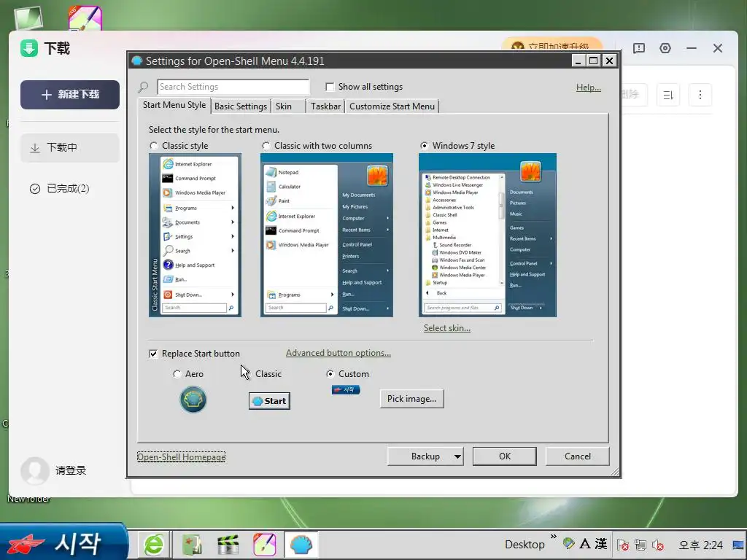Image resolution: width=747 pixels, height=560 pixels.
Task: Click the 漢 input mode indicator in tray
Action: tap(601, 544)
